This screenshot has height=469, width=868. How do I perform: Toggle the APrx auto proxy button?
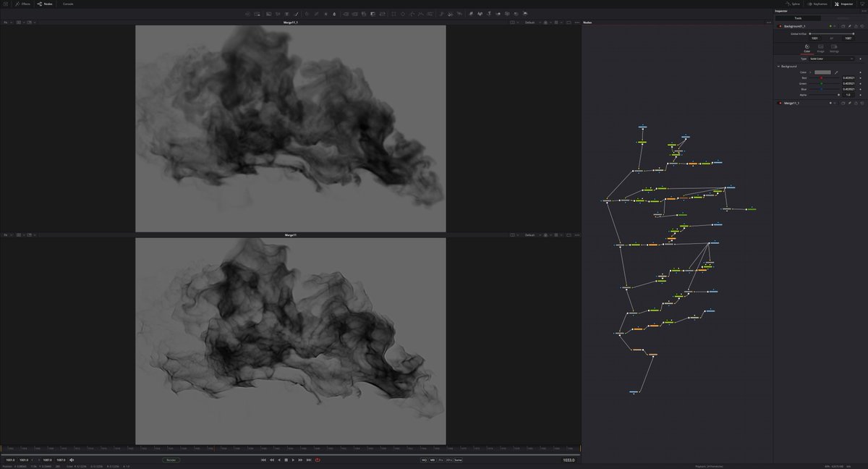[x=448, y=460]
